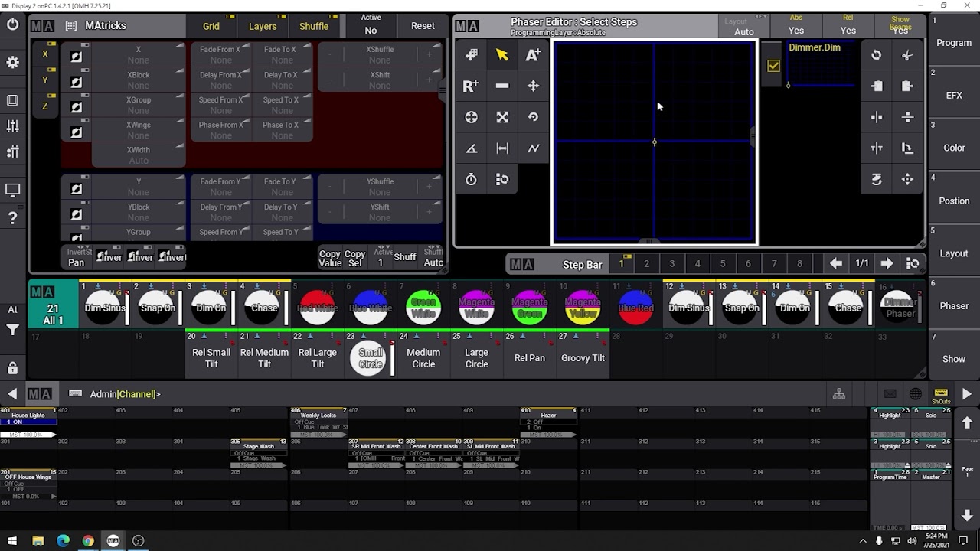Open the XWidth Auto value field
Image resolution: width=980 pixels, height=551 pixels.
tap(139, 155)
